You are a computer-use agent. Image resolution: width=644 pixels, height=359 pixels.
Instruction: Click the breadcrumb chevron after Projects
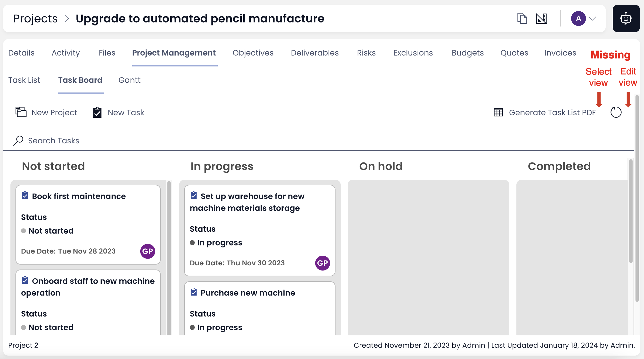(x=66, y=18)
